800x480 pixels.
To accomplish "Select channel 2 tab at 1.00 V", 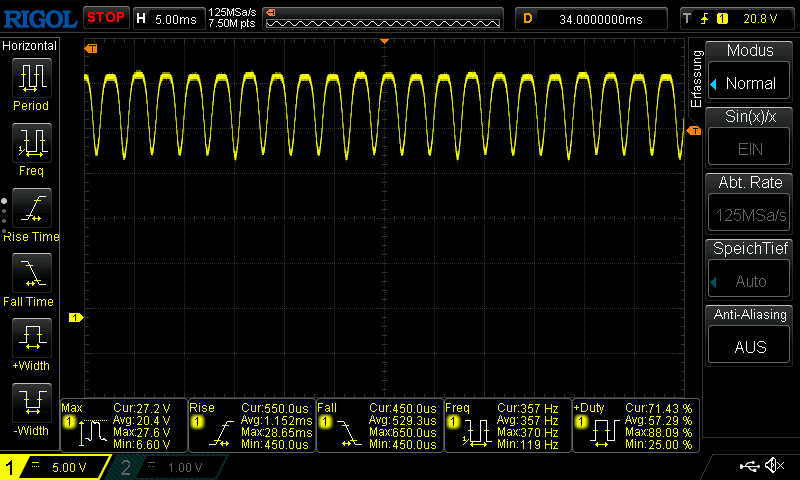I will 170,467.
